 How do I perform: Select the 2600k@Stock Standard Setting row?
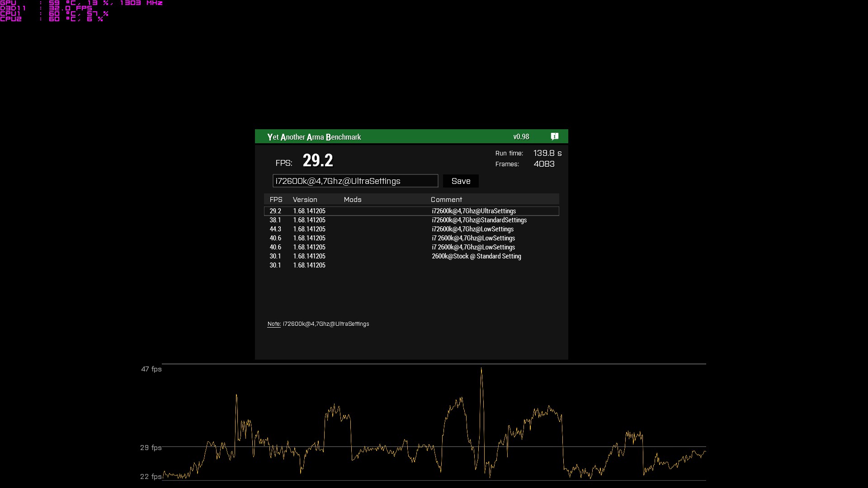pyautogui.click(x=411, y=256)
